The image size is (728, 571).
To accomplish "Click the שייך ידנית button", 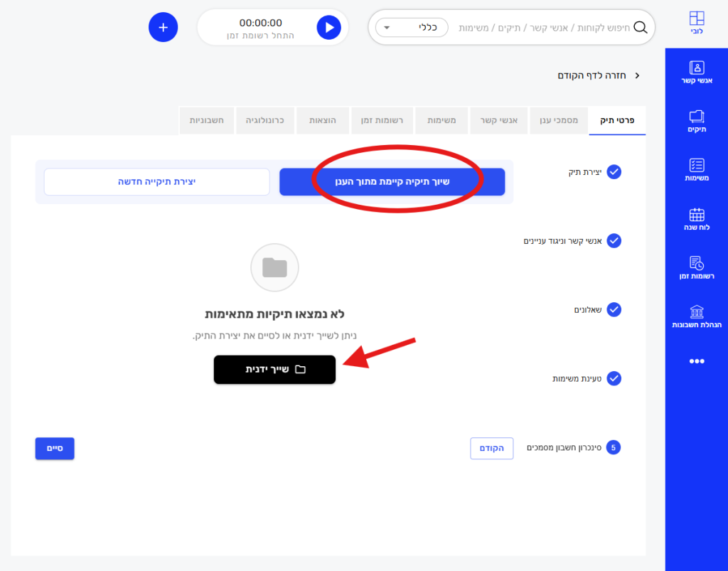I will click(x=274, y=370).
